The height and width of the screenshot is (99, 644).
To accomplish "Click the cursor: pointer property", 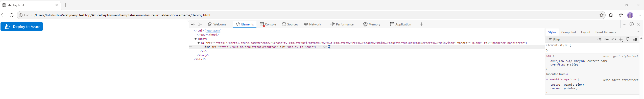I will 564,88.
